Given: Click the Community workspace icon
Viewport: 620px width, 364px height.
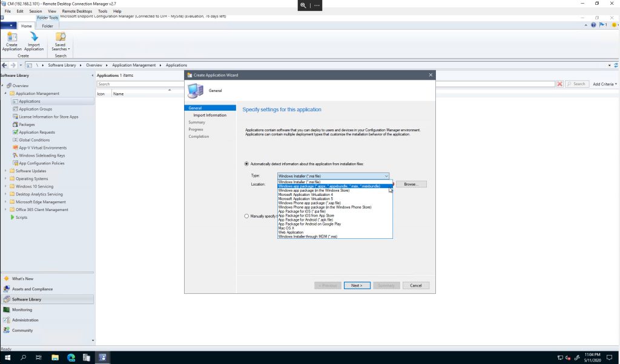Looking at the screenshot, I should coord(6,331).
